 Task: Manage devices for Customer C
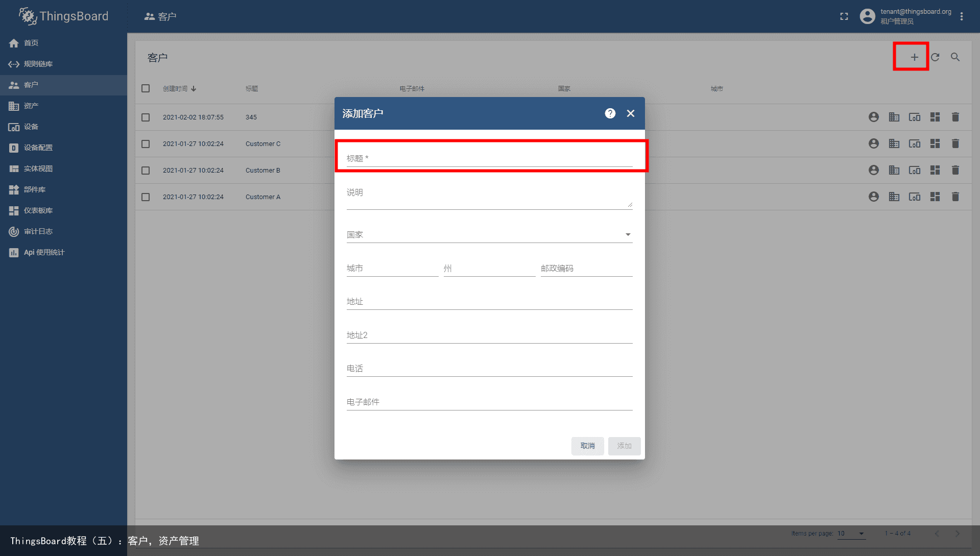pyautogui.click(x=915, y=143)
